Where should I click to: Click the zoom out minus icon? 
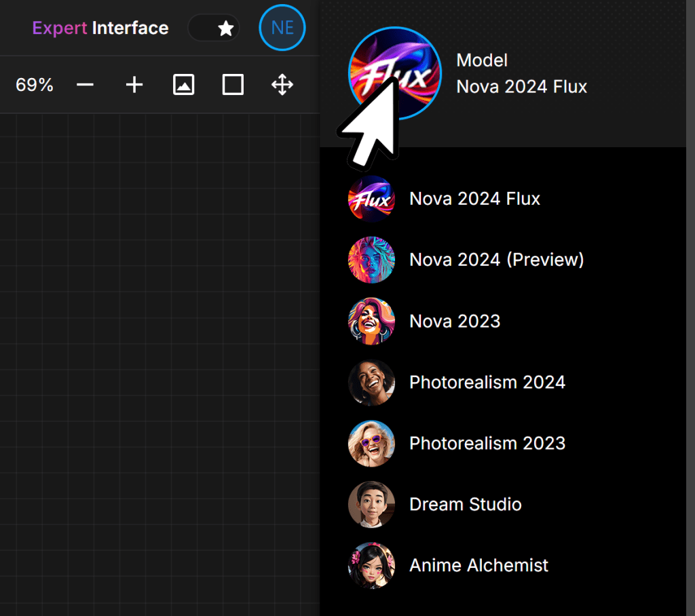(85, 85)
